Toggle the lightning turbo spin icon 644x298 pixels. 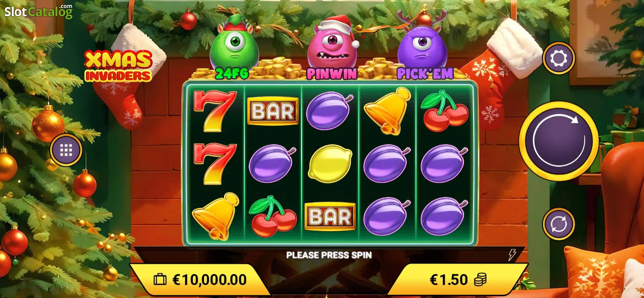[512, 254]
